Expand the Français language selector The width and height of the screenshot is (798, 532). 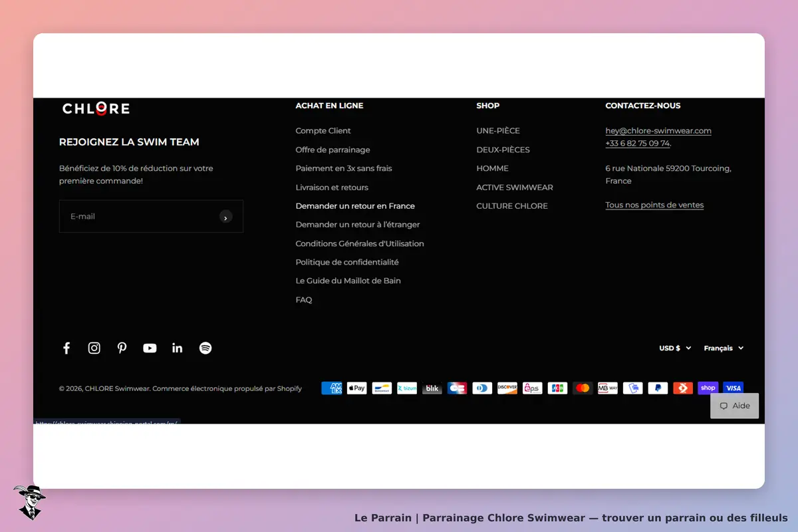(x=724, y=348)
